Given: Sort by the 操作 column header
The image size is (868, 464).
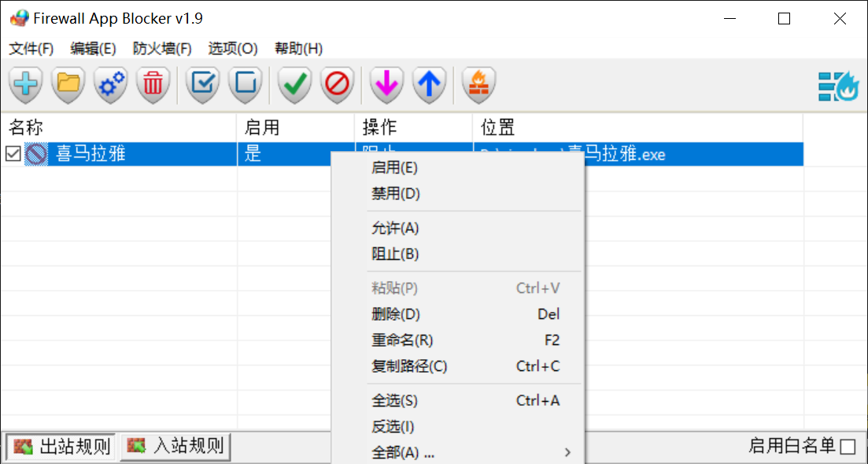Looking at the screenshot, I should [413, 128].
